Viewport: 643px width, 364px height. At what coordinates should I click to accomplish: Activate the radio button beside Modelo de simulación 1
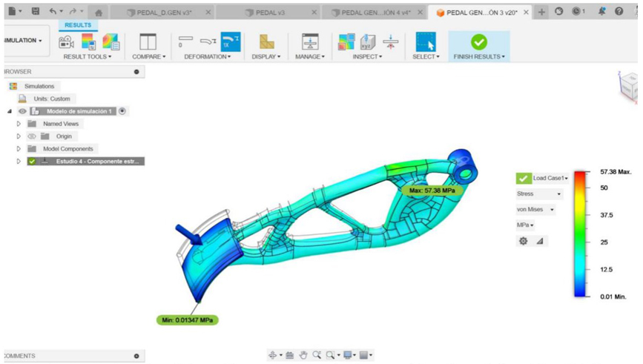click(122, 111)
